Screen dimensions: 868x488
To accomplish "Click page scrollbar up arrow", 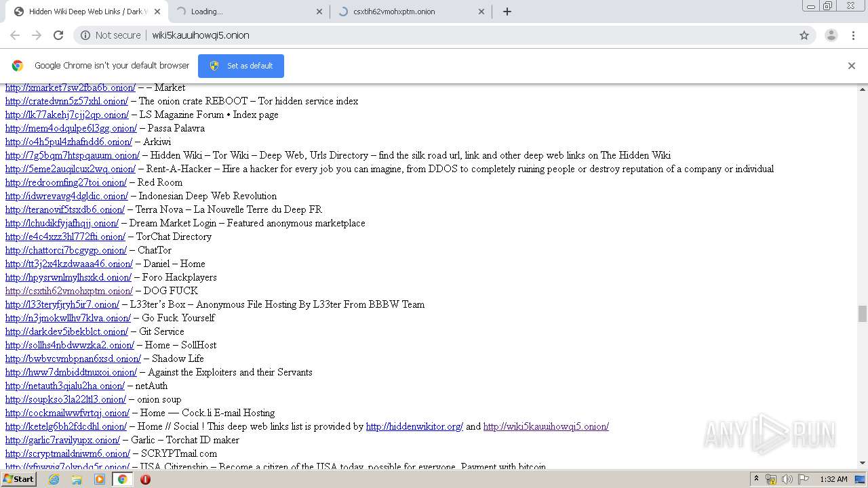I will point(863,89).
